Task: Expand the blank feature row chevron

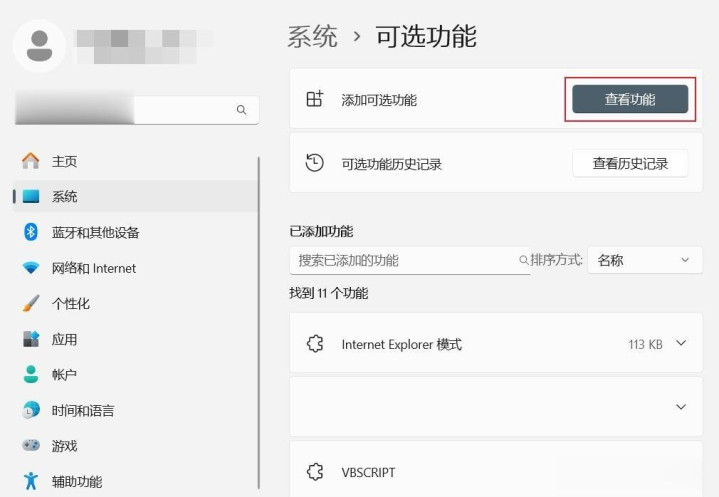Action: [x=681, y=407]
